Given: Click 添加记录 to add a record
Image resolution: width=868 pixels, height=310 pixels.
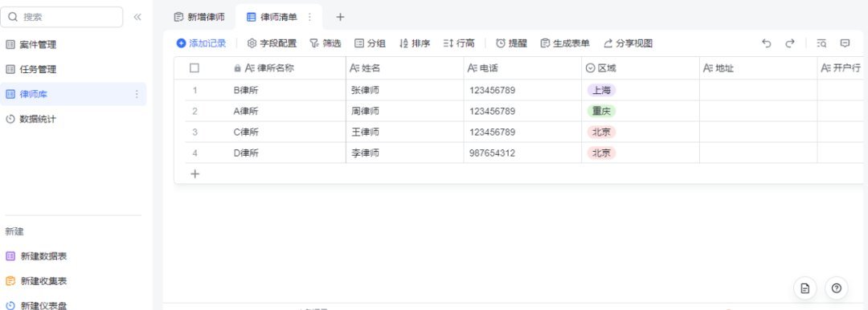Looking at the screenshot, I should tap(202, 43).
